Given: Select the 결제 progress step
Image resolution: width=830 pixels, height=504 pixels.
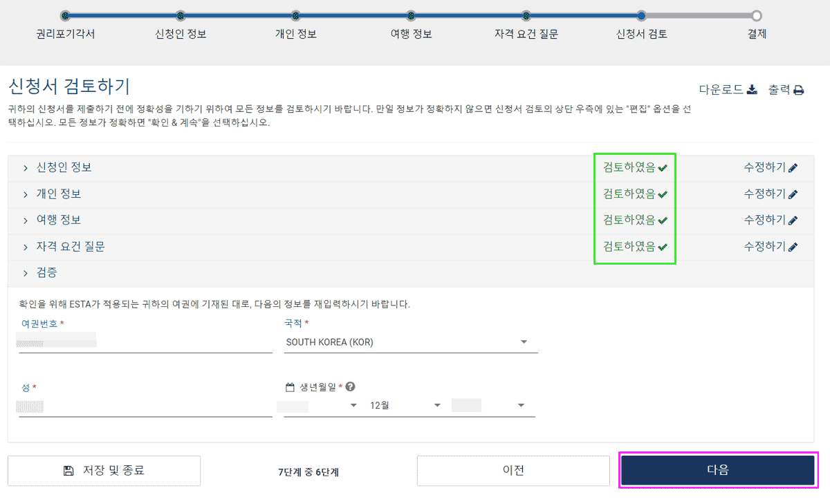Looking at the screenshot, I should click(757, 15).
